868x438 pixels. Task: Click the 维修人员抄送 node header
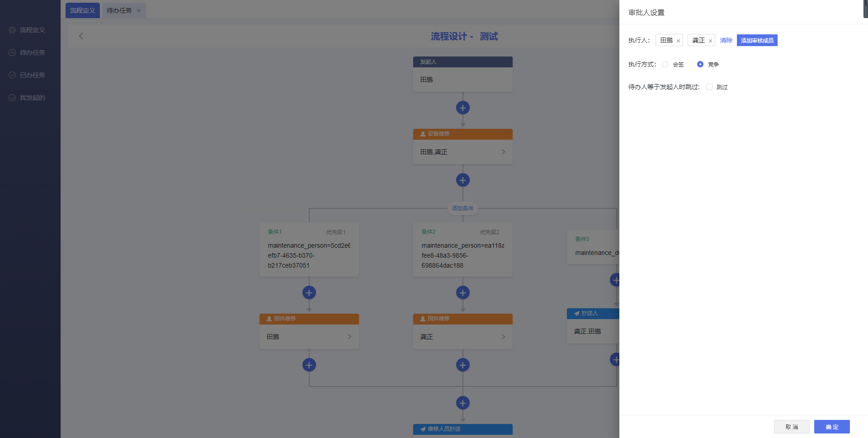pyautogui.click(x=463, y=429)
